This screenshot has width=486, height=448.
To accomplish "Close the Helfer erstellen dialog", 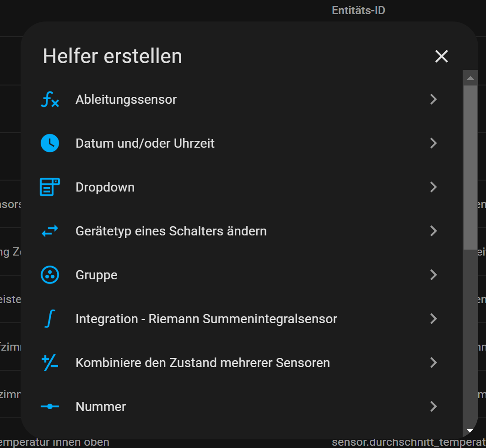I will 441,56.
